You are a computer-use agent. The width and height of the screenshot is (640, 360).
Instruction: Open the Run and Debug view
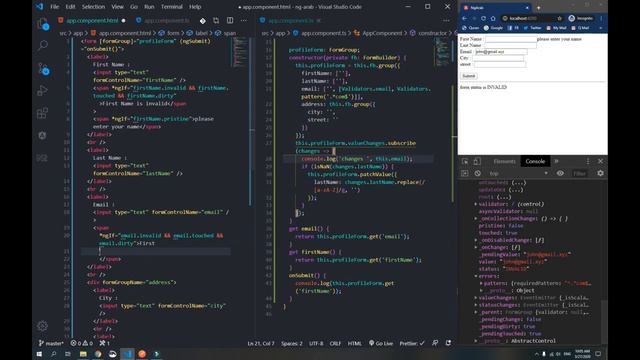42,91
